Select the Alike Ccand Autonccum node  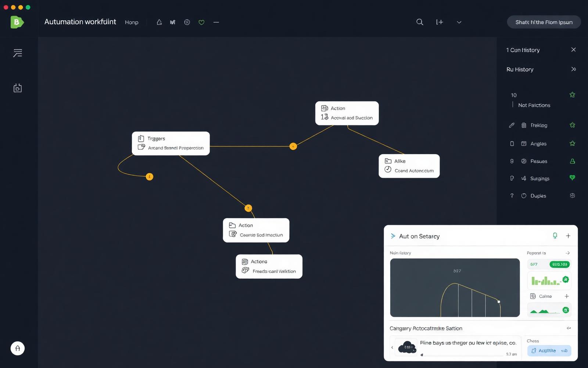pos(409,166)
